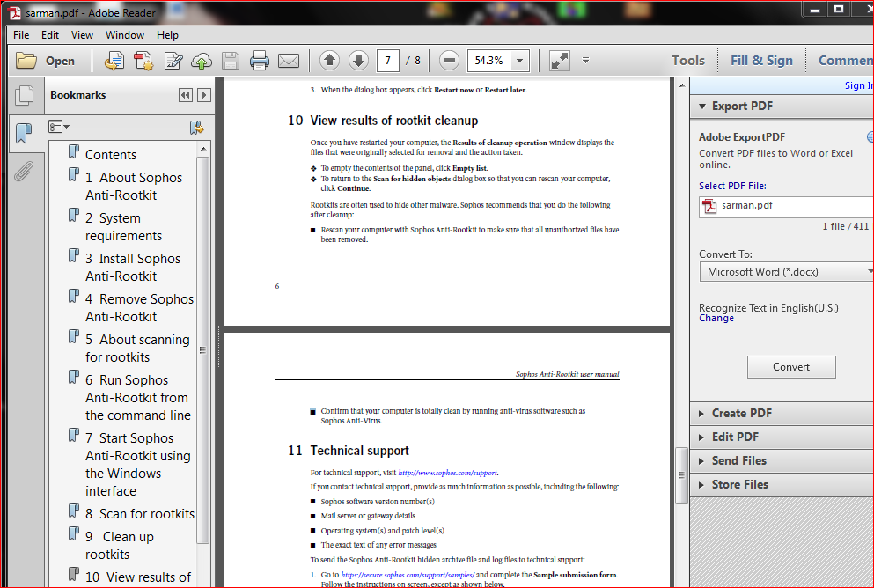Screen dimensions: 874x588
Task: Open the File menu
Action: (x=21, y=35)
